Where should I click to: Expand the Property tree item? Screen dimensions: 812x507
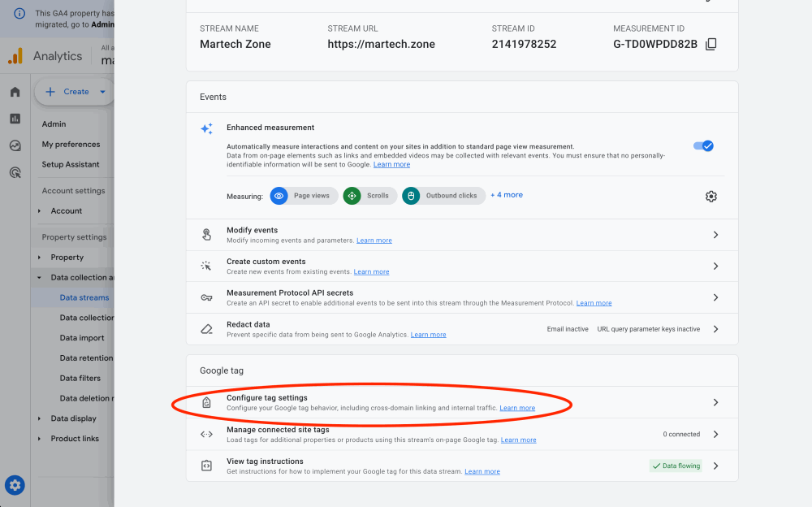(x=39, y=257)
